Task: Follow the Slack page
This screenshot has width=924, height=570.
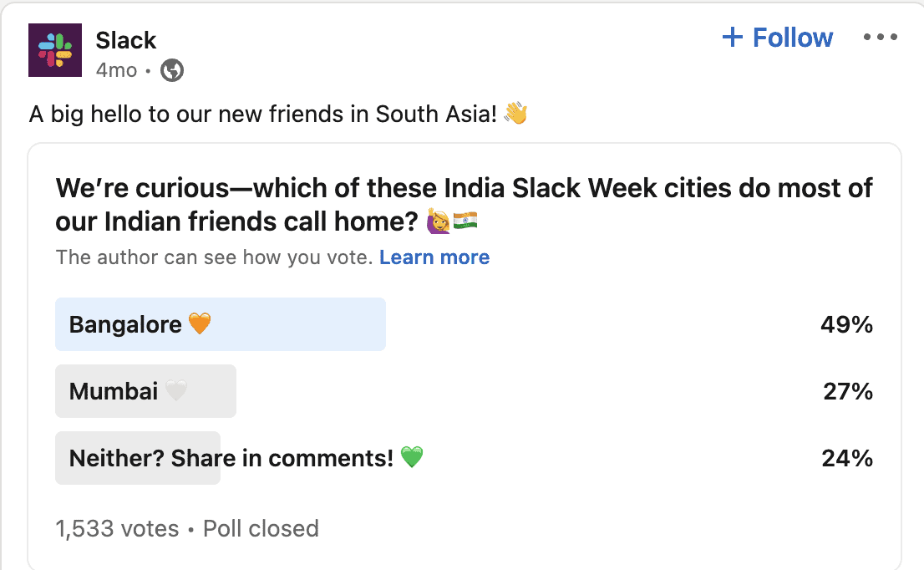Action: (777, 38)
